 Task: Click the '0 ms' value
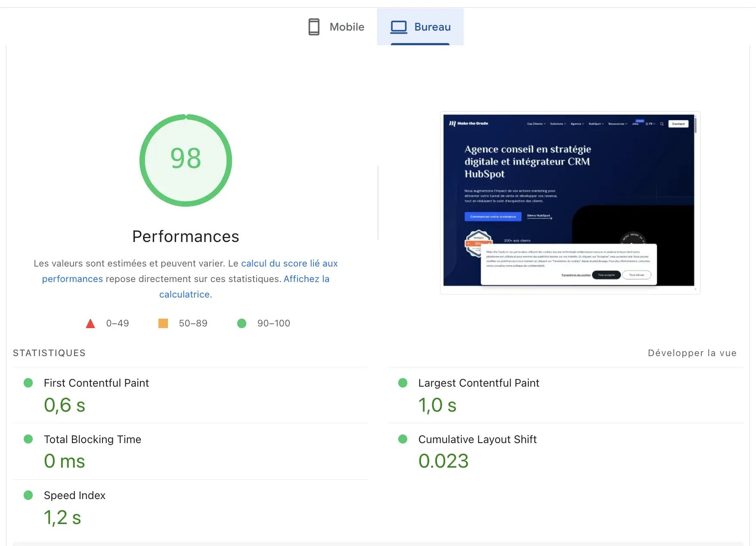65,462
